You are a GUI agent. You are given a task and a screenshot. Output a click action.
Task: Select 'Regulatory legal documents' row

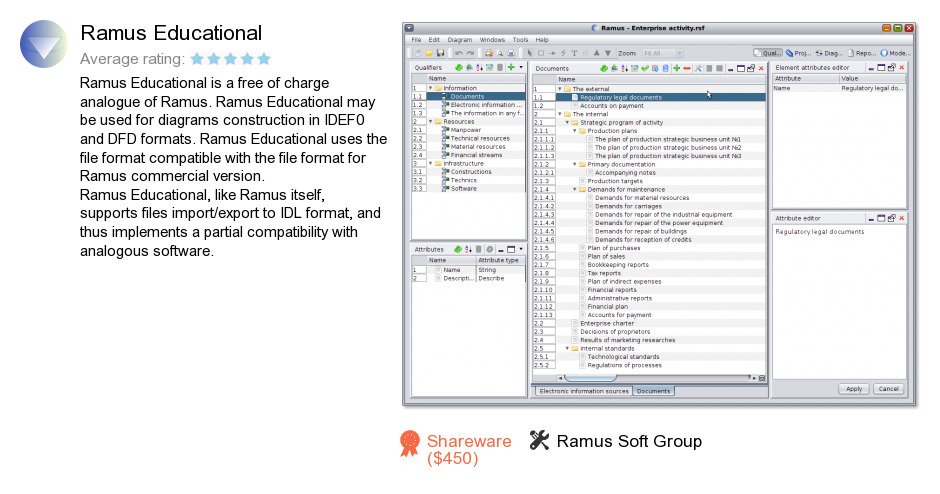point(649,97)
